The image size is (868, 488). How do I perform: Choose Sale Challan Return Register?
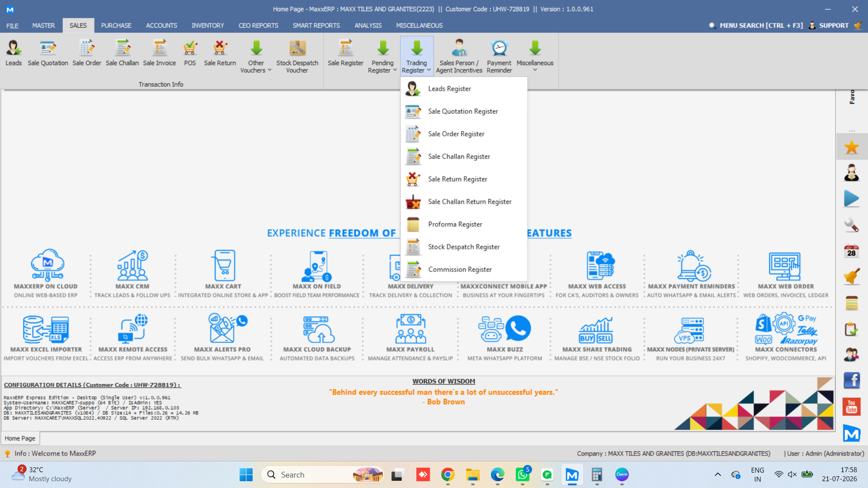point(464,202)
